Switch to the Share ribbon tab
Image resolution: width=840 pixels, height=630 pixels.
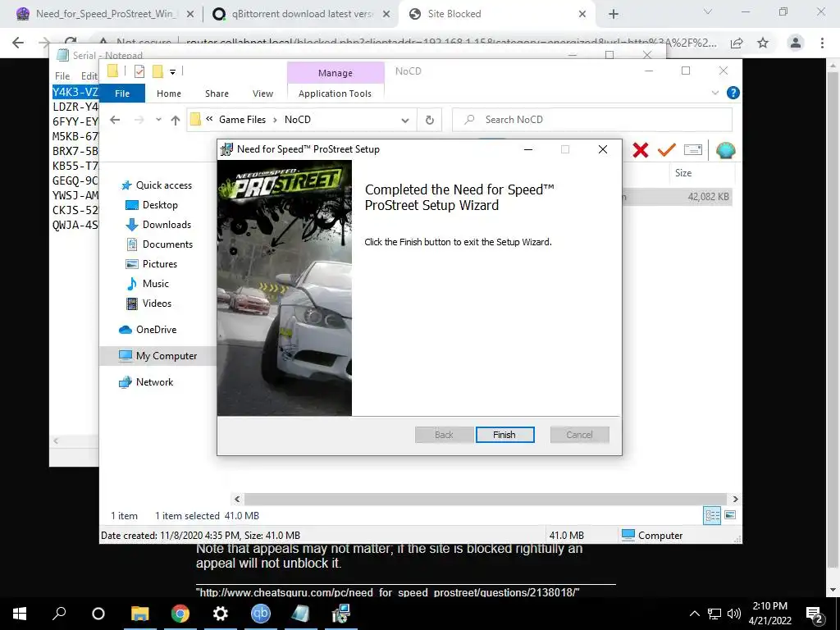[x=217, y=94]
